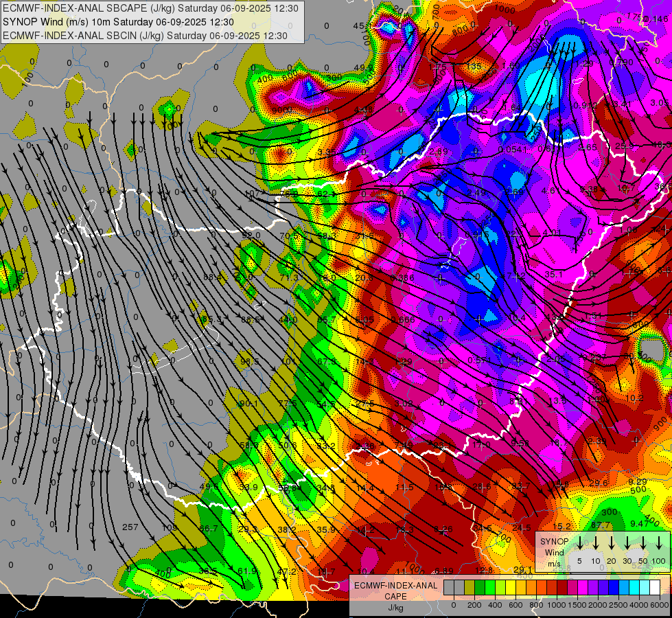The width and height of the screenshot is (672, 618).
Task: Click the 2500 tick label under color bar
Action: tap(619, 605)
